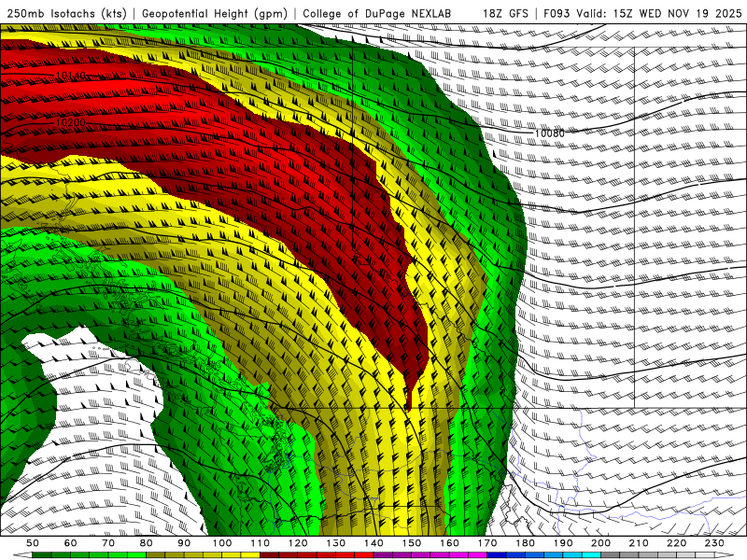Click the 120 knot legend label
Image resolution: width=747 pixels, height=560 pixels.
pyautogui.click(x=298, y=543)
